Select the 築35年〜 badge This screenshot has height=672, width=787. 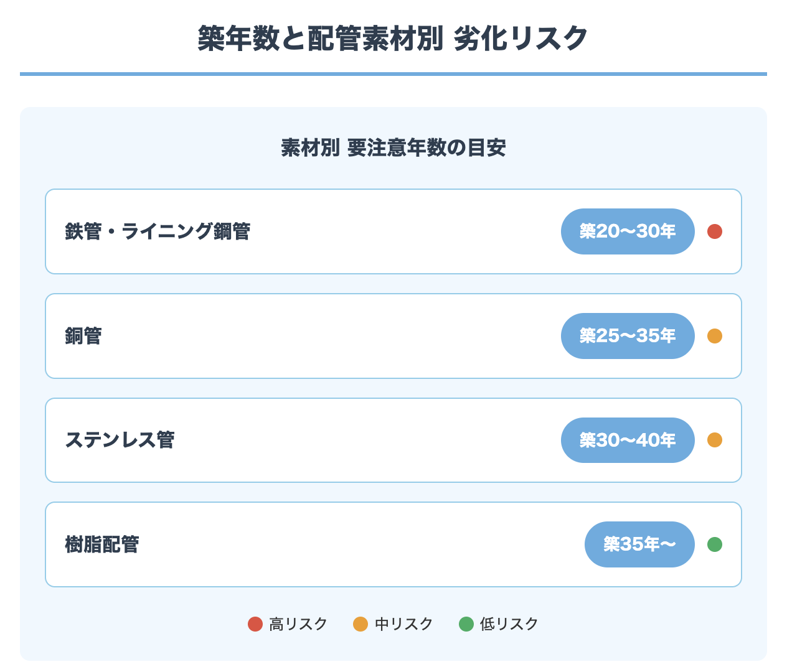[639, 544]
